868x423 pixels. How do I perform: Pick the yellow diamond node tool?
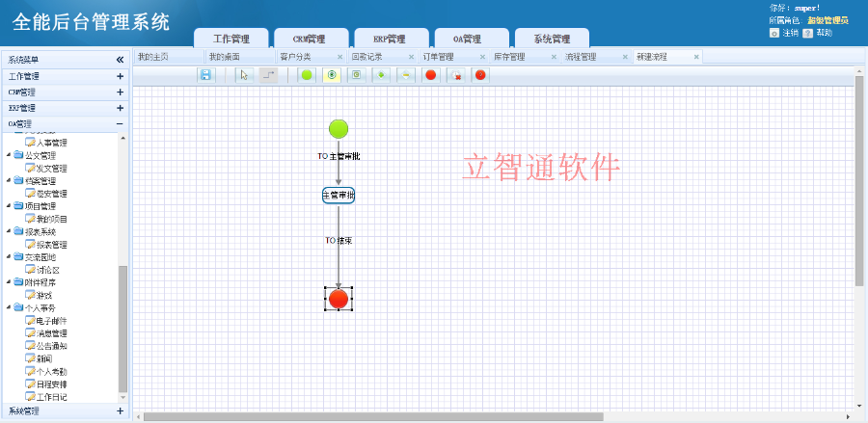[x=406, y=75]
